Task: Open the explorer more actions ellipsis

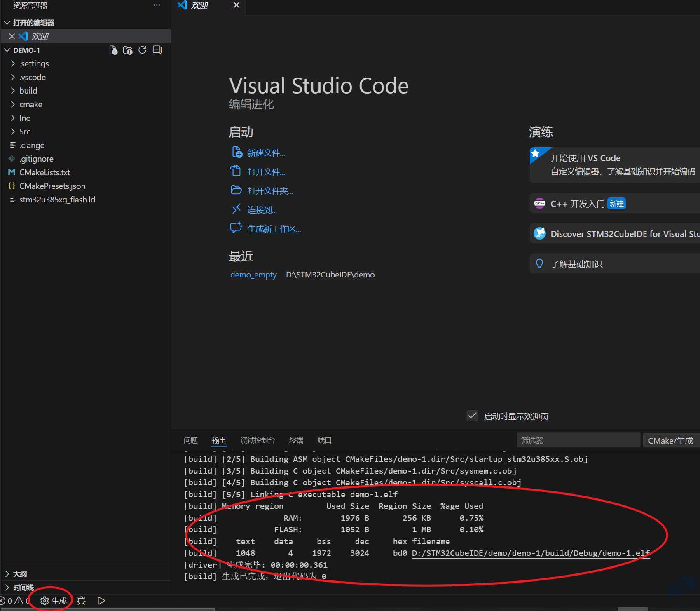Action: point(157,5)
